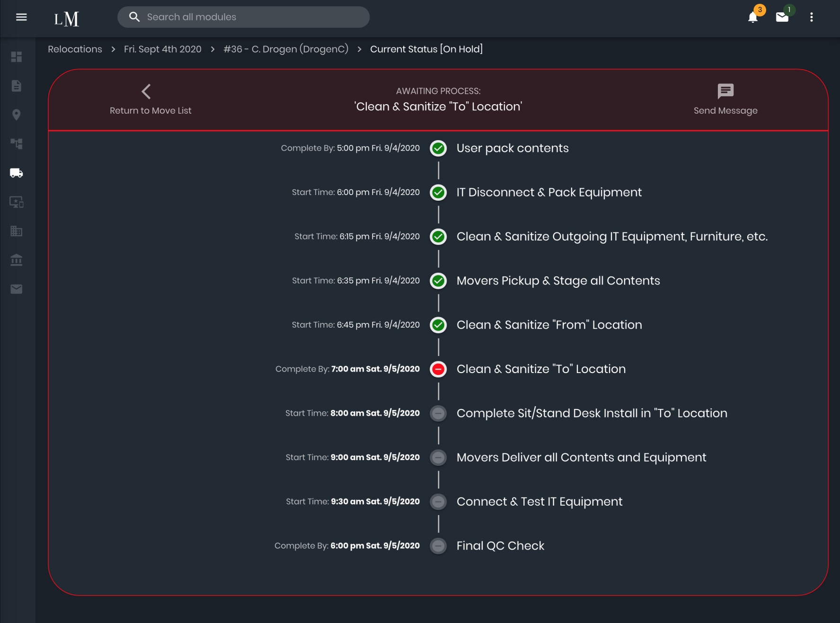Open the hamburger navigation menu
This screenshot has width=840, height=623.
coord(21,18)
